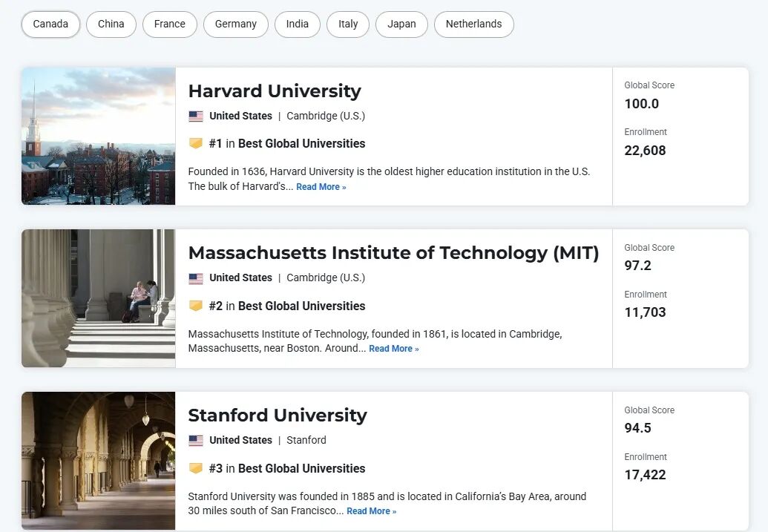Filter the list by Netherlands
768x532 pixels.
(473, 24)
